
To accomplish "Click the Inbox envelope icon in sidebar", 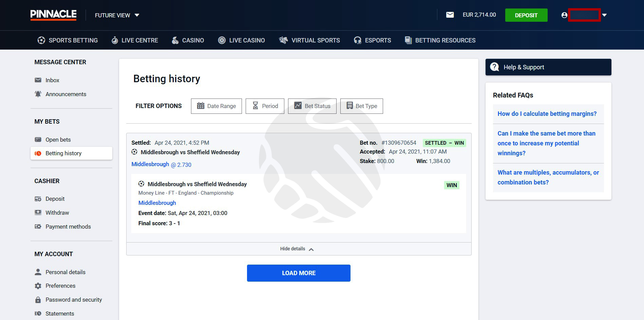I will (38, 80).
